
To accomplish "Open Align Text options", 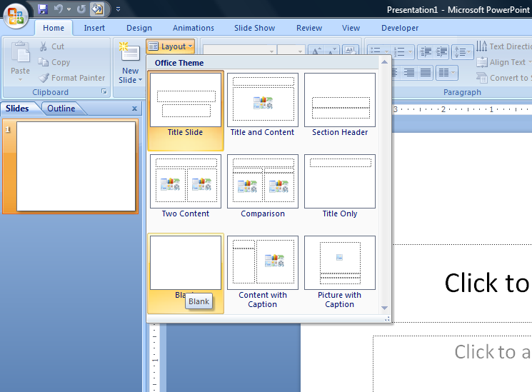I will (x=503, y=62).
